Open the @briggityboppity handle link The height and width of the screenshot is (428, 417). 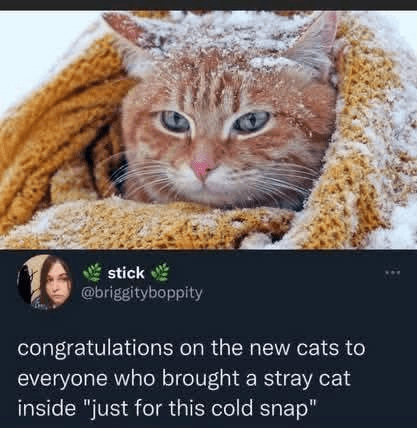[x=142, y=293]
